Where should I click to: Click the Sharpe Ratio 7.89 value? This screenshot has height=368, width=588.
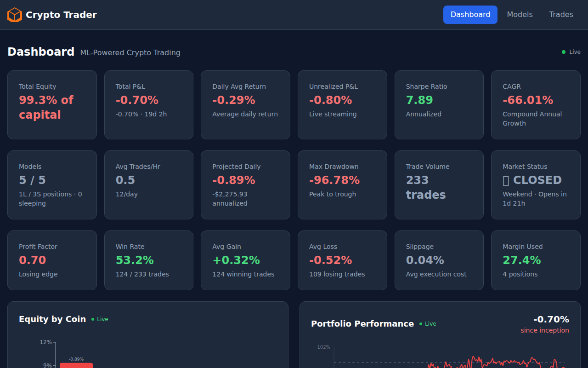tap(419, 100)
